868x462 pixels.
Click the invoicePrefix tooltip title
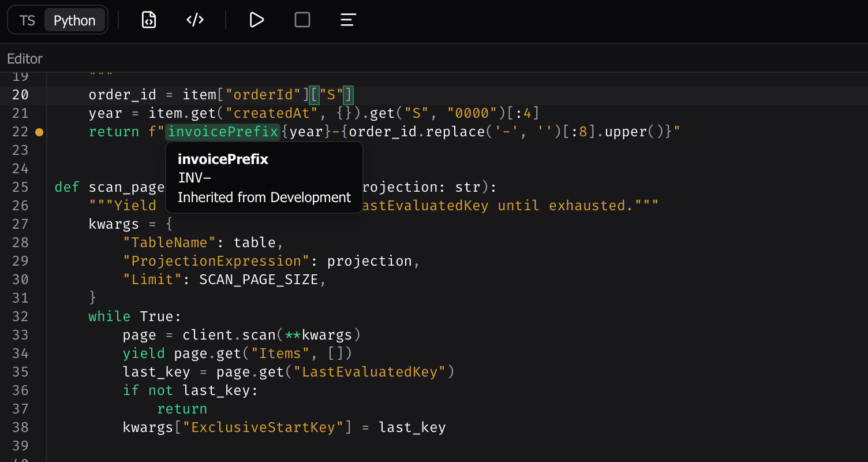click(x=223, y=159)
